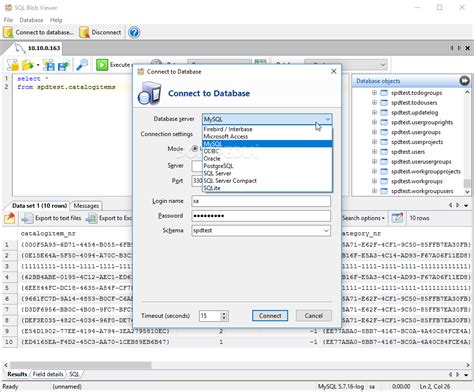
Task: Open the File menu
Action: point(8,20)
